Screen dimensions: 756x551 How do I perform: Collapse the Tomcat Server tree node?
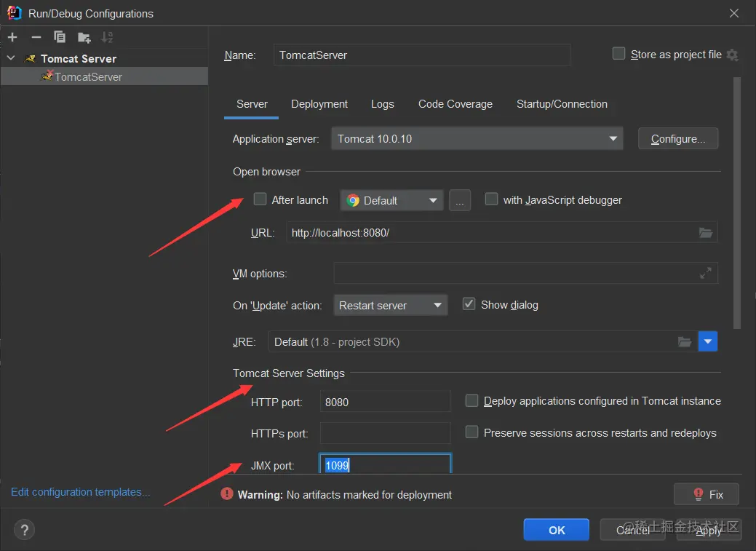click(x=11, y=58)
